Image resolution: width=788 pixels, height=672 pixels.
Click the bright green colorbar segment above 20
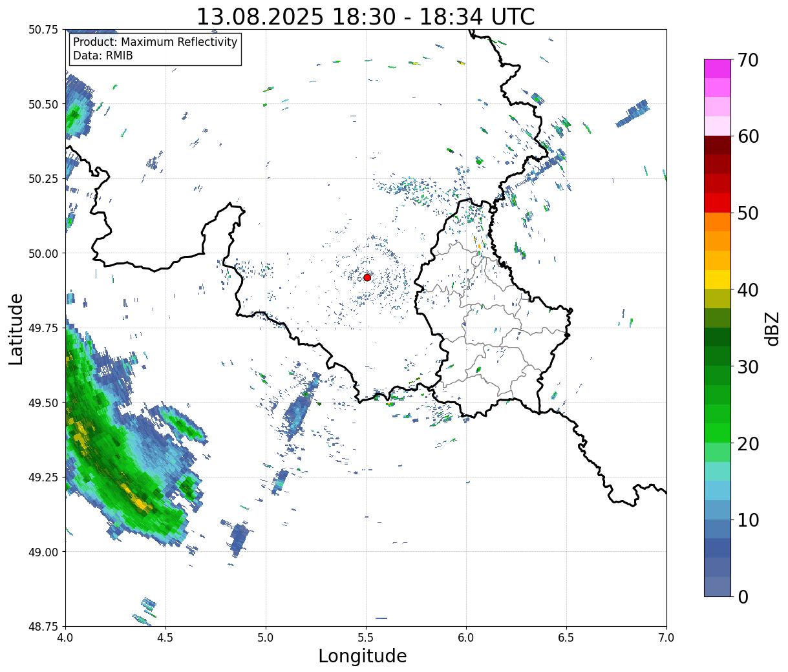(718, 432)
